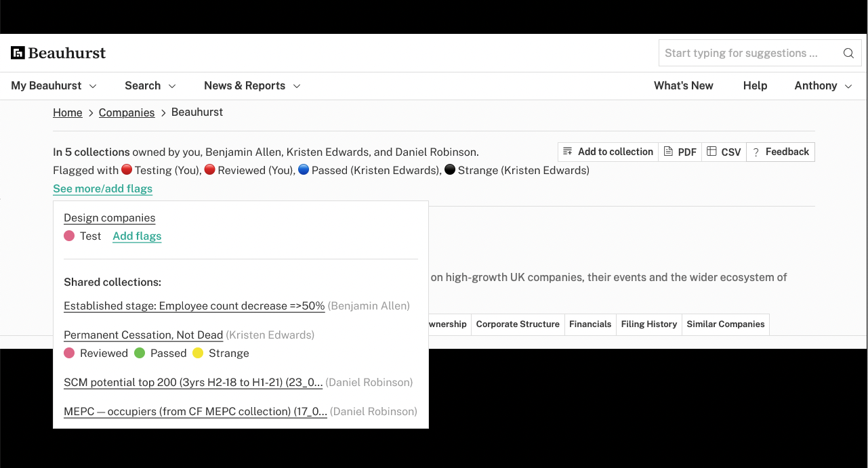The height and width of the screenshot is (468, 868).
Task: Click the In 5 collections text
Action: tap(91, 152)
